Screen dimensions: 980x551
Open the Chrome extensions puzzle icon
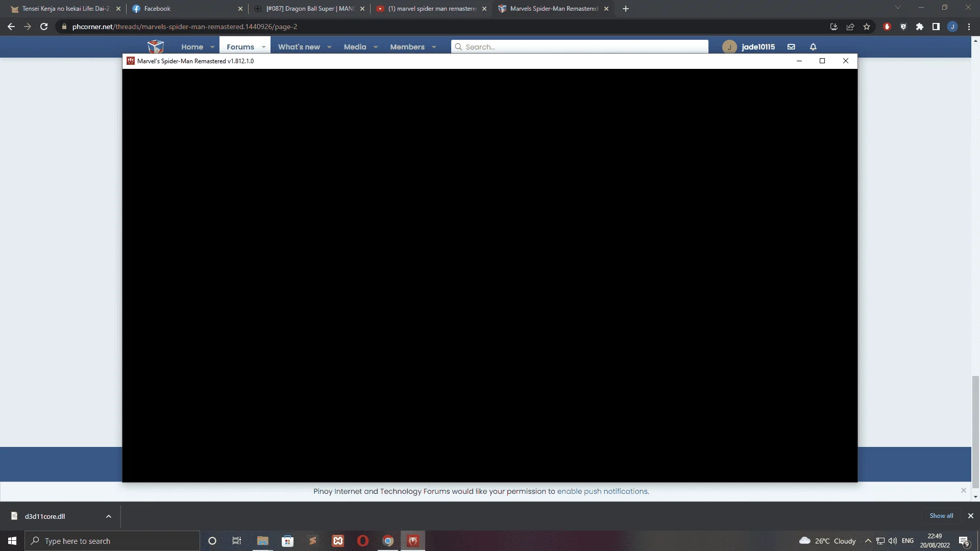tap(920, 27)
